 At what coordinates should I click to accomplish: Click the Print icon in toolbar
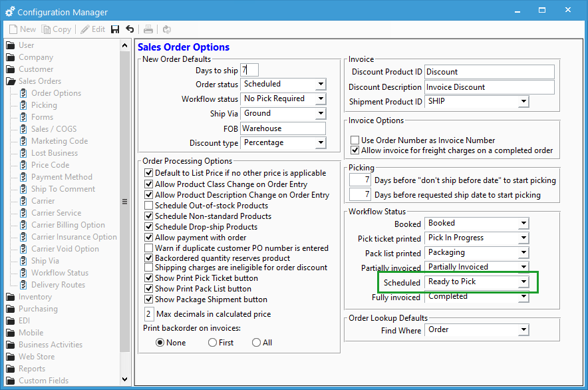coord(148,29)
